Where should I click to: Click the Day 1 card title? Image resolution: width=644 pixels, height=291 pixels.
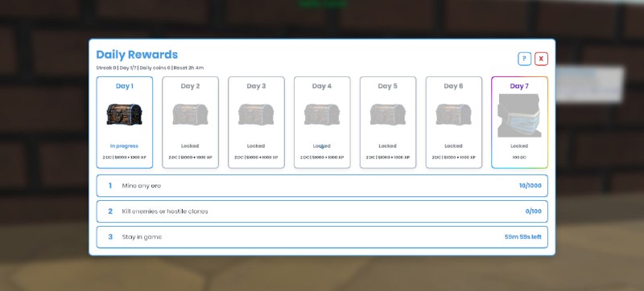tap(125, 86)
